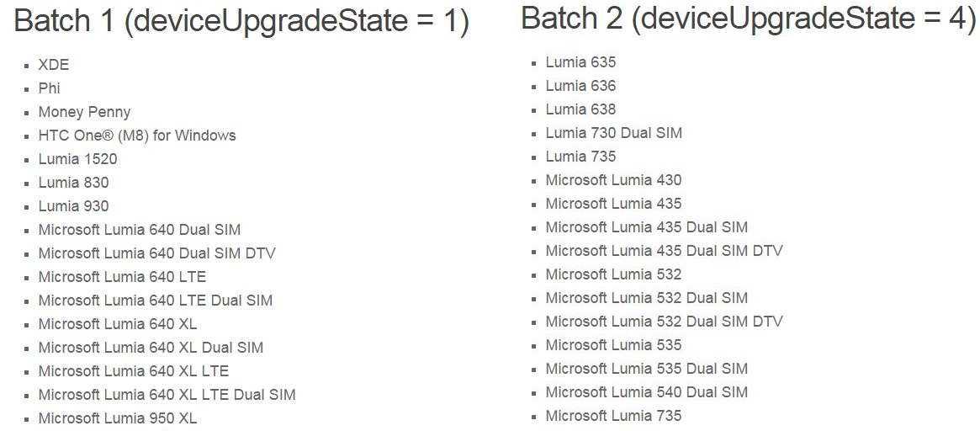This screenshot has width=980, height=431.
Task: Select the Money Penny entry
Action: [84, 112]
